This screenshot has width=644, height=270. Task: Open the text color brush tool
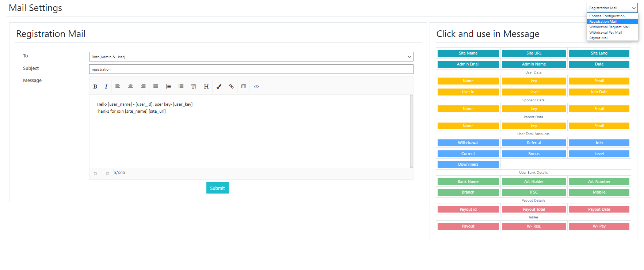219,87
